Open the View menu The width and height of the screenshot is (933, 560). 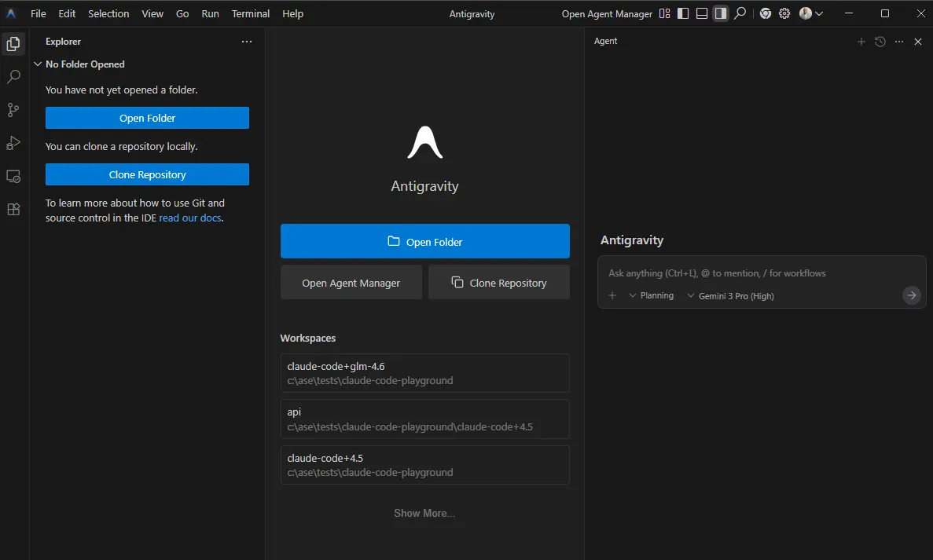click(152, 13)
